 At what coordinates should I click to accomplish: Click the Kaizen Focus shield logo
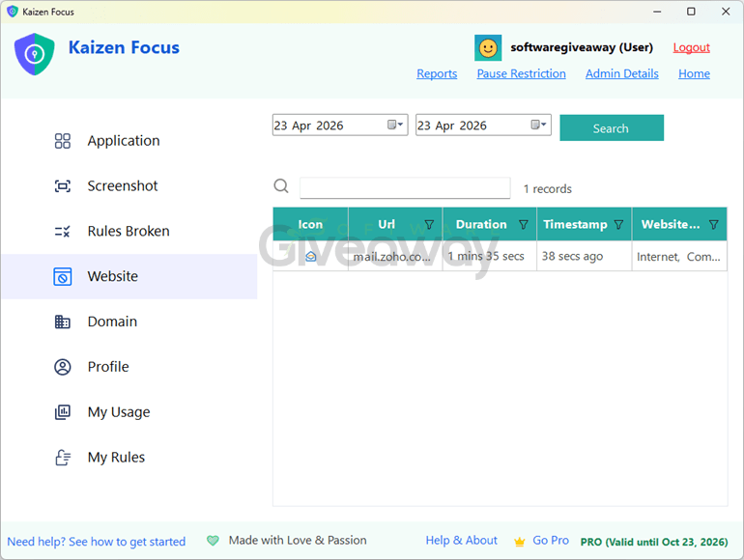click(x=34, y=54)
